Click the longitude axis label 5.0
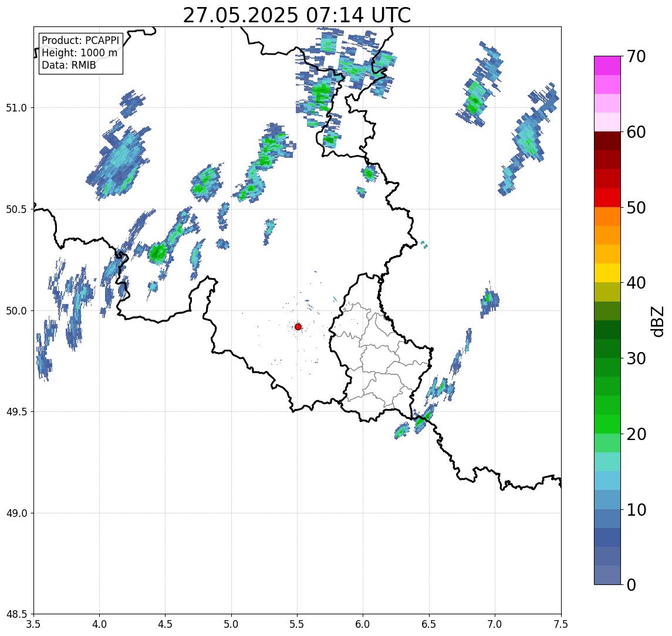The image size is (672, 636). pos(231,624)
